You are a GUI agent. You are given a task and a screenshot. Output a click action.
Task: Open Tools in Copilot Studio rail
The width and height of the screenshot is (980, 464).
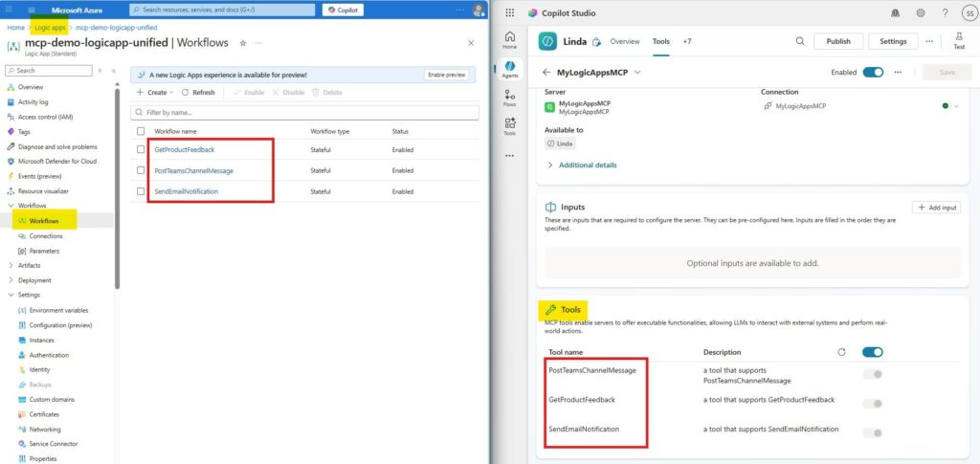(x=510, y=127)
